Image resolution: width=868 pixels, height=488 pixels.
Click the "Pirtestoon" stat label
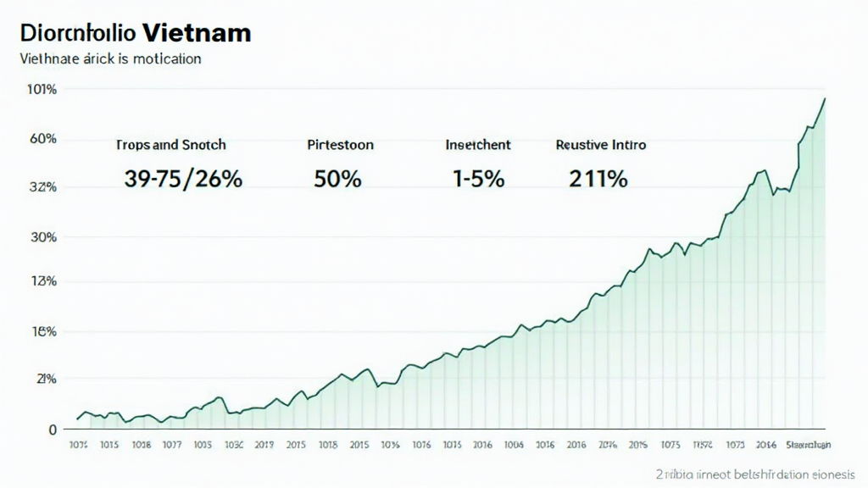(340, 145)
